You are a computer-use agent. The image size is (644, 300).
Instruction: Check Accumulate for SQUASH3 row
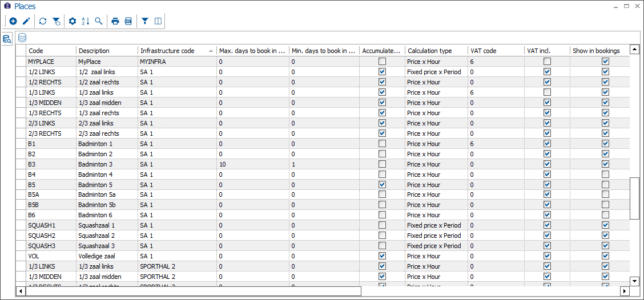(383, 246)
